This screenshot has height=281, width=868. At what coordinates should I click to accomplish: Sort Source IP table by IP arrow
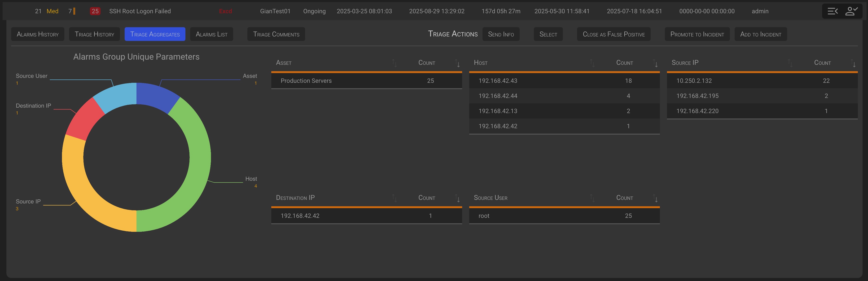click(x=790, y=63)
